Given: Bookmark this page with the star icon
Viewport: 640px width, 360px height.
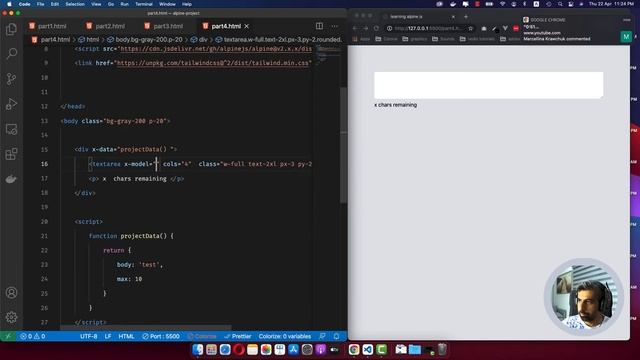Looking at the screenshot, I should click(x=471, y=28).
